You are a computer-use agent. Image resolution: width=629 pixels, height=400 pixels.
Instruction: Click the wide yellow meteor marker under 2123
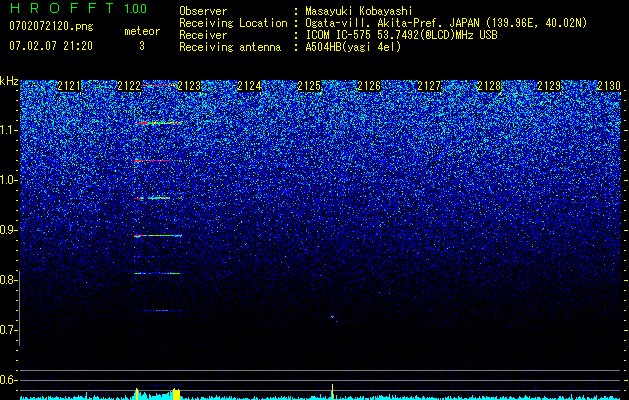pyautogui.click(x=176, y=394)
